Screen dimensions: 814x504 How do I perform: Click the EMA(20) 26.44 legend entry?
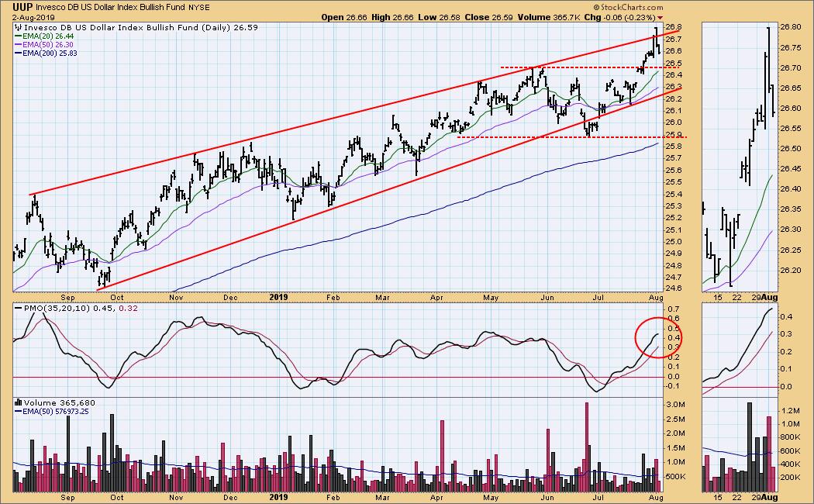(x=48, y=36)
